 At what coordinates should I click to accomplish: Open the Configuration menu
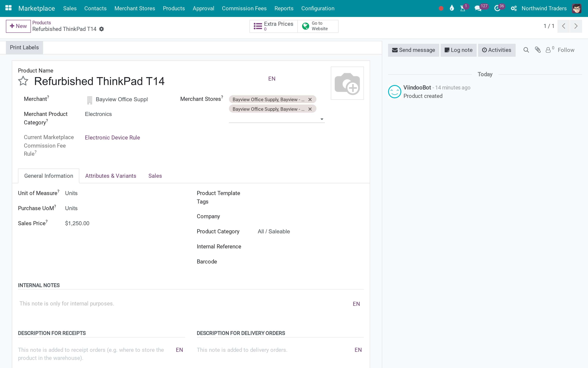[x=318, y=8]
